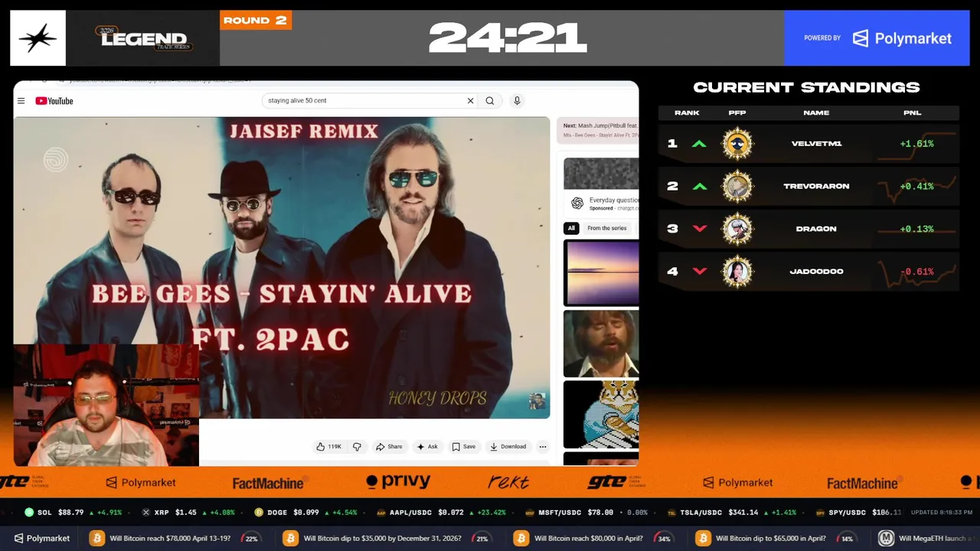Click the '-0.61%' PNL value
This screenshot has height=551, width=980.
(916, 272)
